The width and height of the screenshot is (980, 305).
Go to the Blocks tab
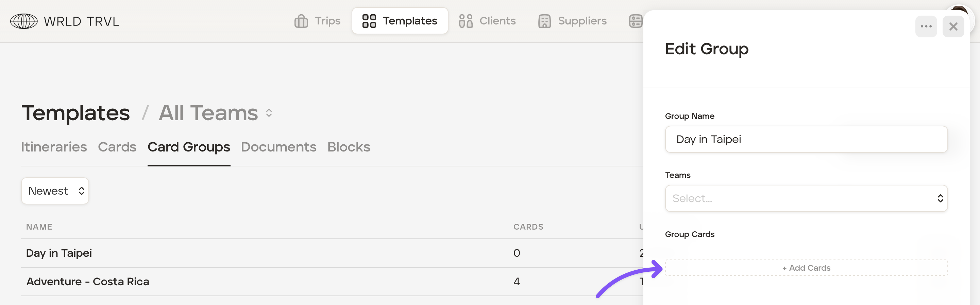tap(349, 147)
